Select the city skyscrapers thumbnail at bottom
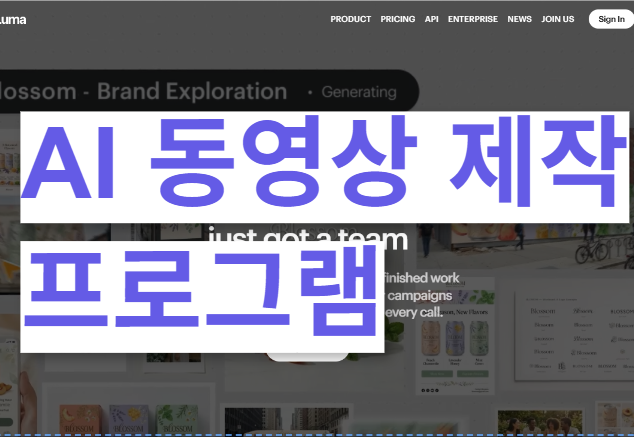This screenshot has width=634, height=437. point(286,420)
